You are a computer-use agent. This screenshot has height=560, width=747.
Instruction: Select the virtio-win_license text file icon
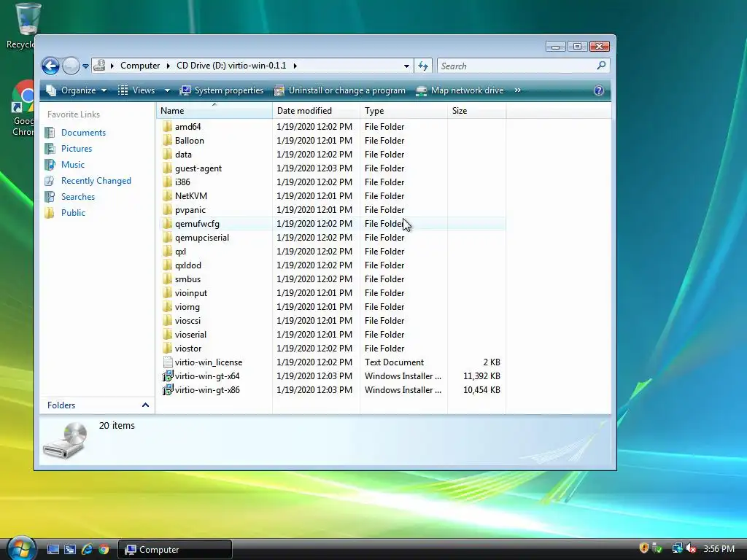(167, 362)
